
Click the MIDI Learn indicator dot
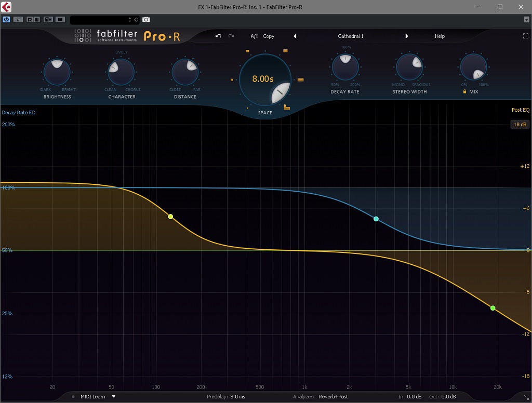73,397
